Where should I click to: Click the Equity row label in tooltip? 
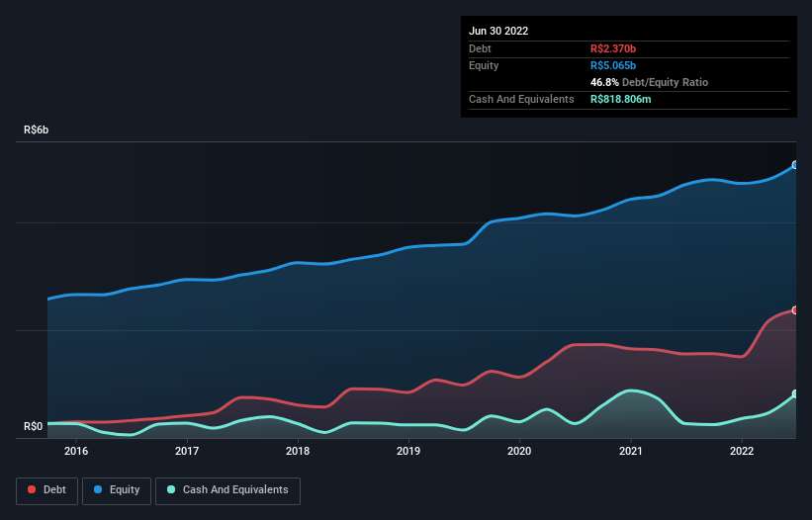pyautogui.click(x=484, y=65)
